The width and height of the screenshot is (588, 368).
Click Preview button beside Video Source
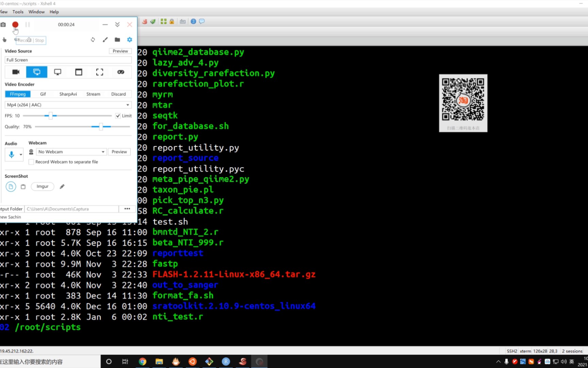(x=120, y=51)
